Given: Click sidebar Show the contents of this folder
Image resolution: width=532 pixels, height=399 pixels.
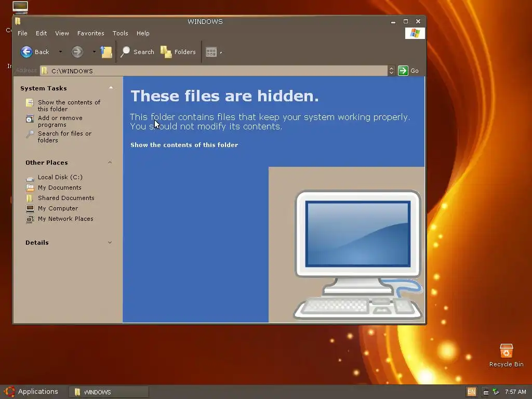Looking at the screenshot, I should coord(69,105).
